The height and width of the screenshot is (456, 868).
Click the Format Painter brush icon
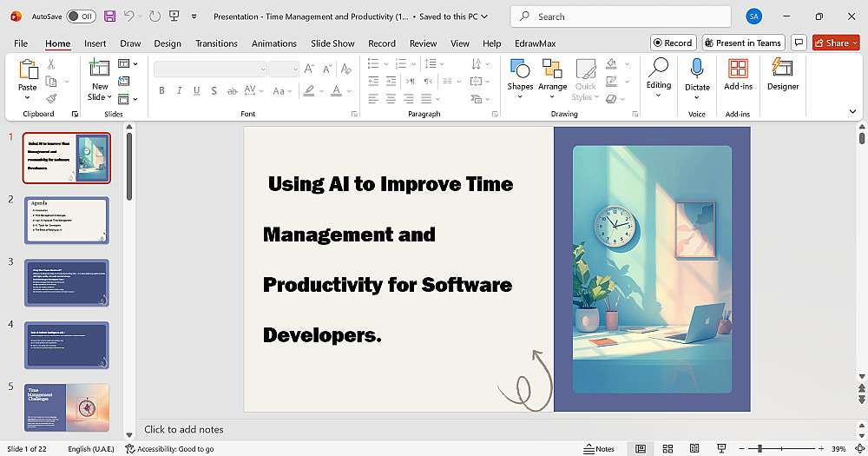[x=51, y=98]
